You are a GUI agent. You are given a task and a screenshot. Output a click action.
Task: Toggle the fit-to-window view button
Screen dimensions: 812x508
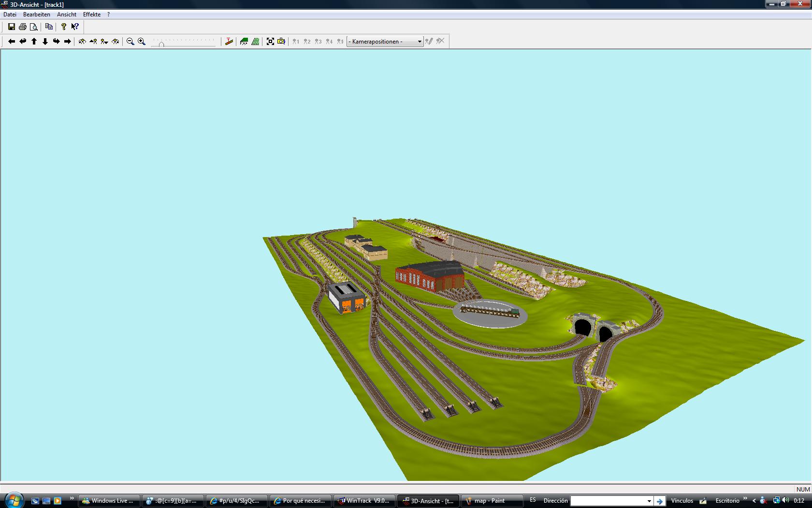270,42
